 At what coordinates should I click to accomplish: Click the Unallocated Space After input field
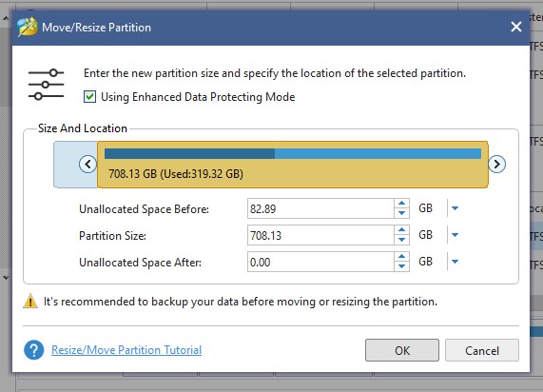(x=320, y=262)
